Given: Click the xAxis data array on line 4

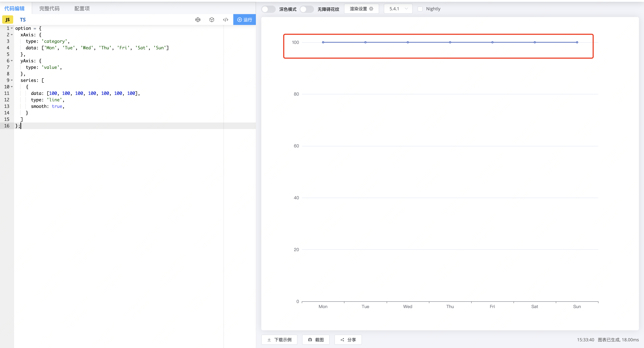Looking at the screenshot, I should [97, 48].
